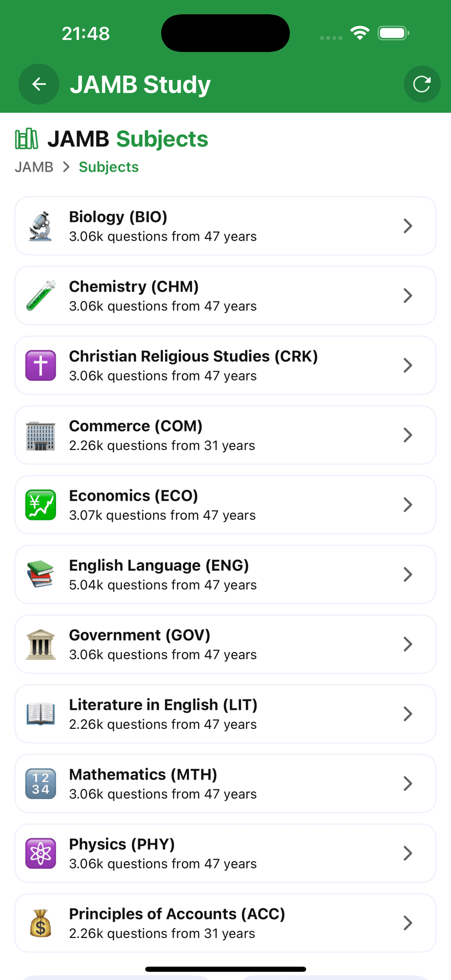
Task: Tap the Commerce office building icon
Action: (x=41, y=435)
